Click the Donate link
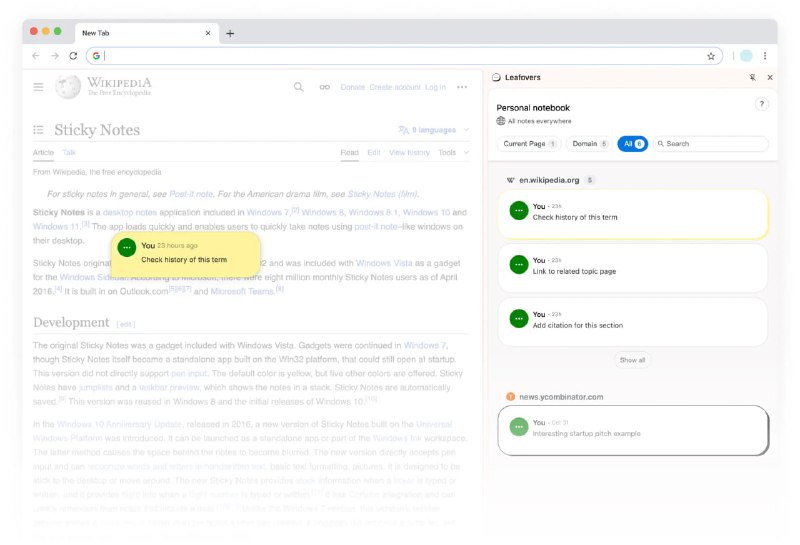 coord(353,87)
